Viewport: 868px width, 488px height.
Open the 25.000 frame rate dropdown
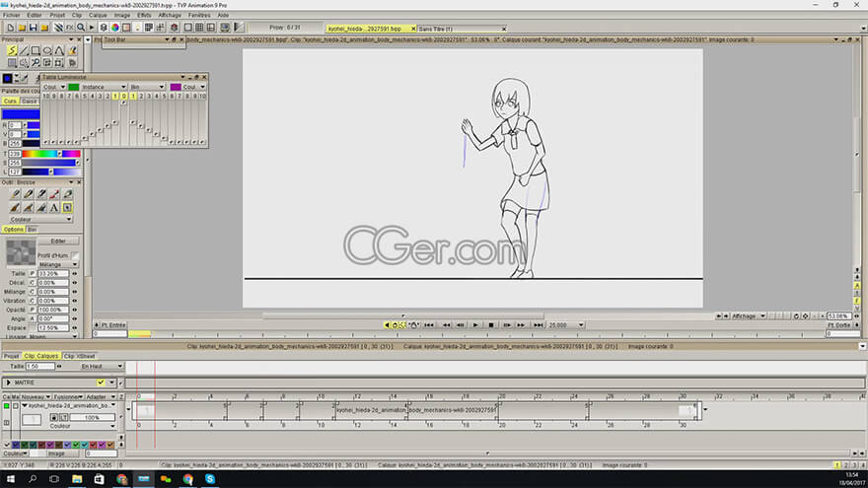(x=566, y=325)
